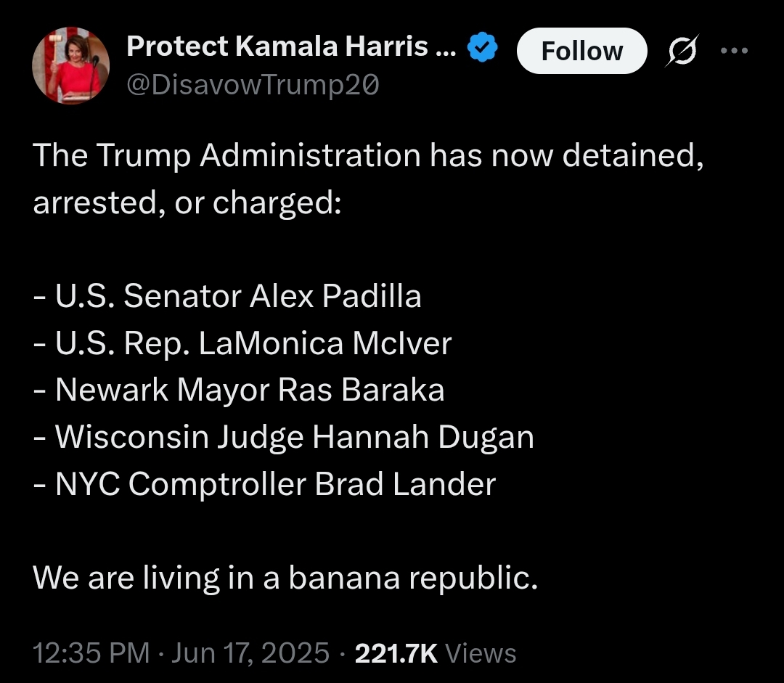Click the Newark Mayor Ras Baraka line
Viewport: 784px width, 683px height.
point(239,390)
